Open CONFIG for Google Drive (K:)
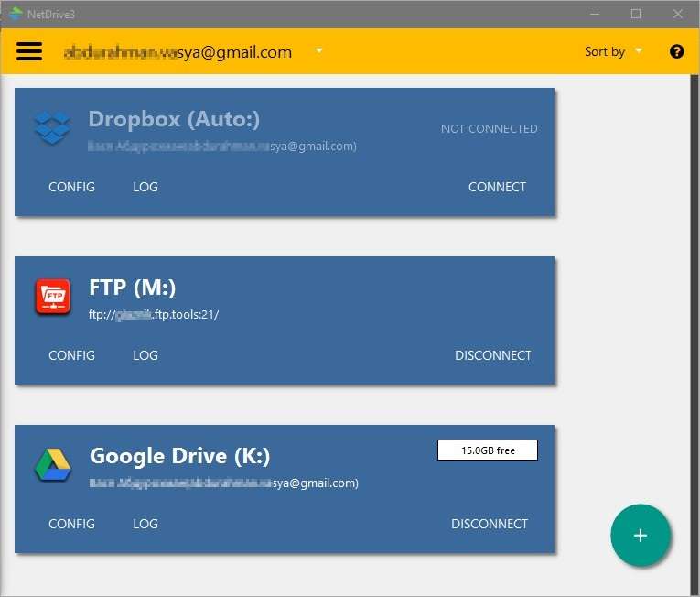This screenshot has width=700, height=597. [71, 524]
